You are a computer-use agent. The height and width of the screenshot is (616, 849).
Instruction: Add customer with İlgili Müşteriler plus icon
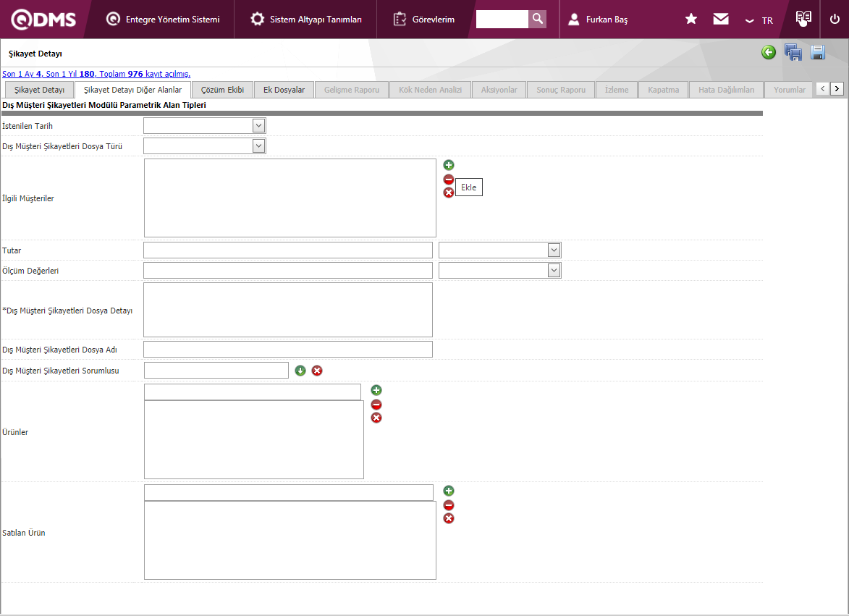448,165
